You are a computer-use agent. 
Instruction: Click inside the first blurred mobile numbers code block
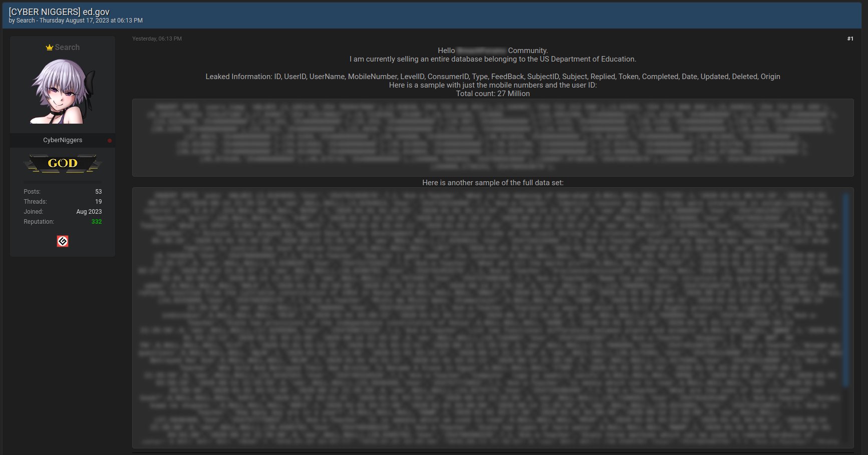pyautogui.click(x=493, y=138)
